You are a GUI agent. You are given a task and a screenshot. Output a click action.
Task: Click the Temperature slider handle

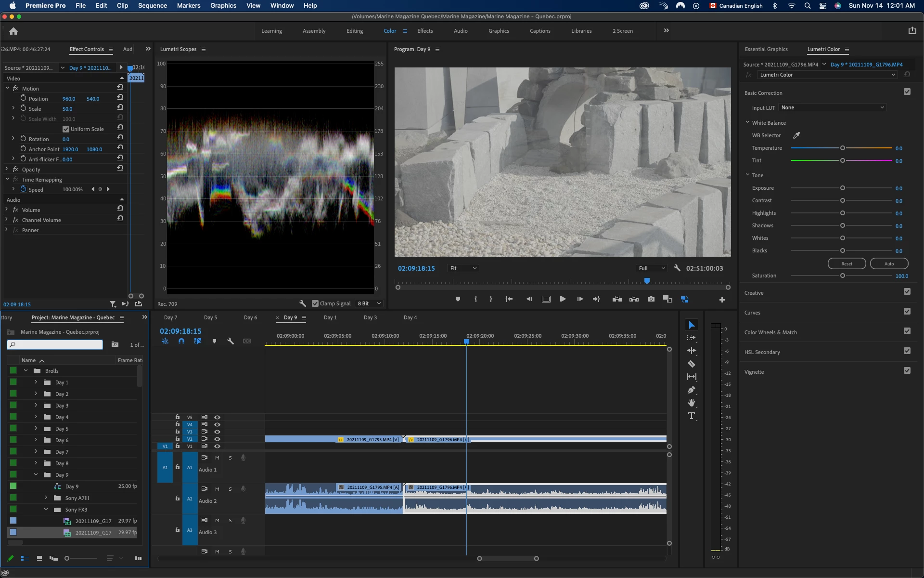tap(843, 148)
